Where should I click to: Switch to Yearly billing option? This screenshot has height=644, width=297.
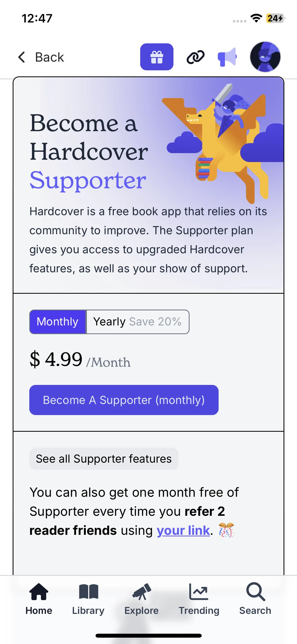137,322
